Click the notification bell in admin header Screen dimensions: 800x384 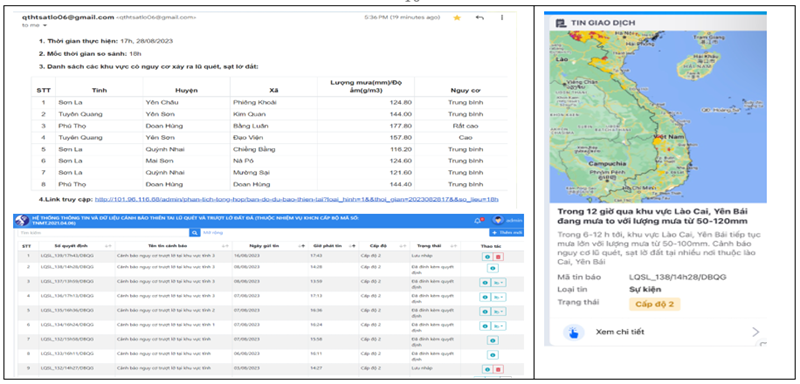(x=478, y=220)
